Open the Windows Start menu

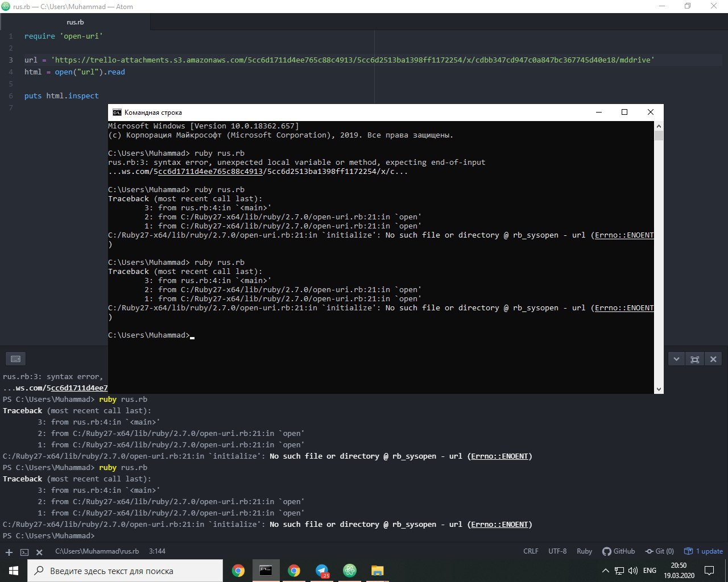click(14, 570)
